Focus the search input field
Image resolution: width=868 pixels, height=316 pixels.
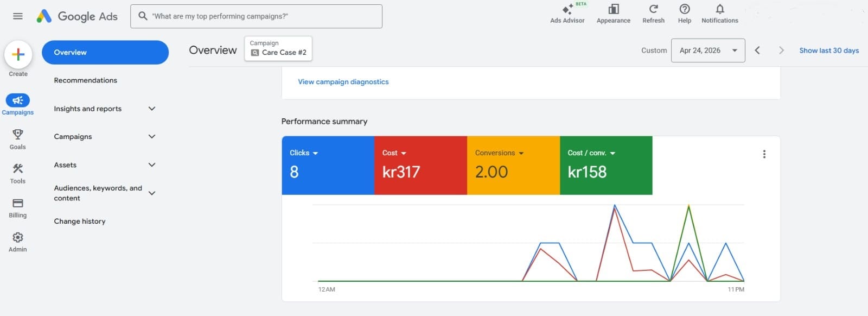256,16
